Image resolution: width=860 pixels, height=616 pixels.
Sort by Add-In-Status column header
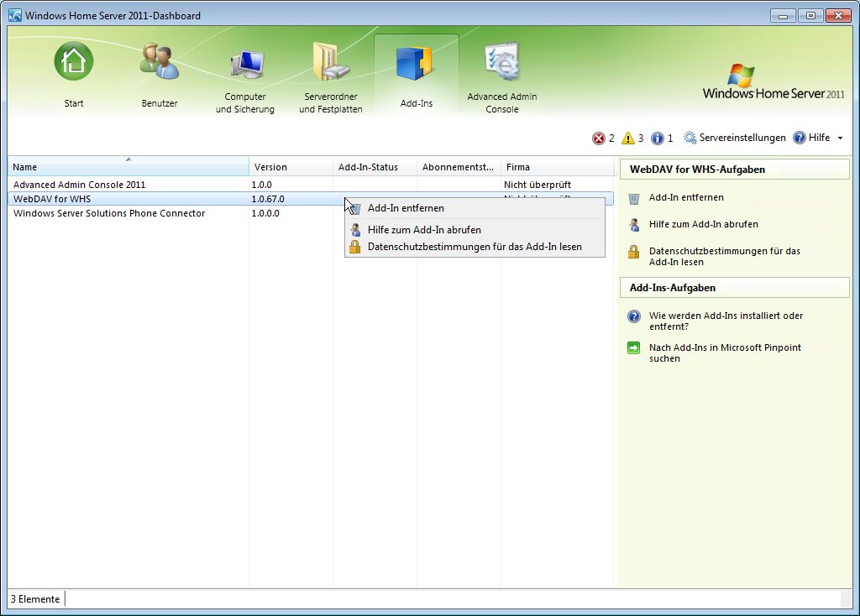375,167
